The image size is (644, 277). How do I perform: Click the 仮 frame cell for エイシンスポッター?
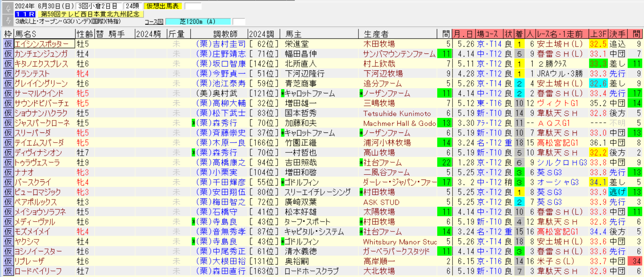point(8,44)
